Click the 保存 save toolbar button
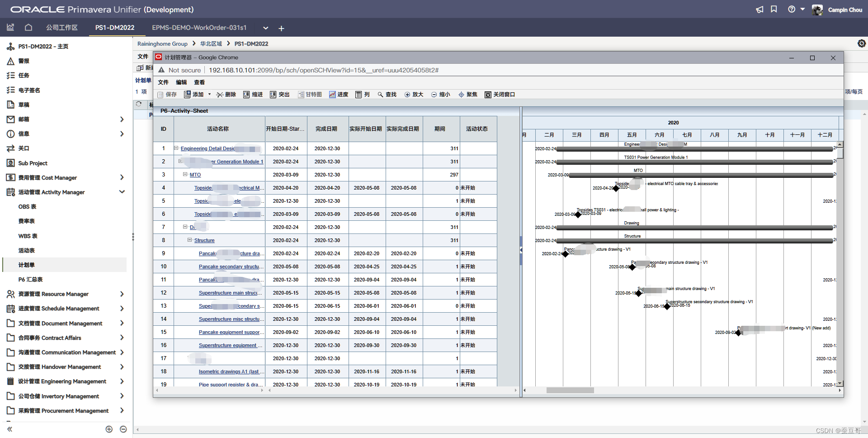Viewport: 868px width, 438px height. (167, 95)
